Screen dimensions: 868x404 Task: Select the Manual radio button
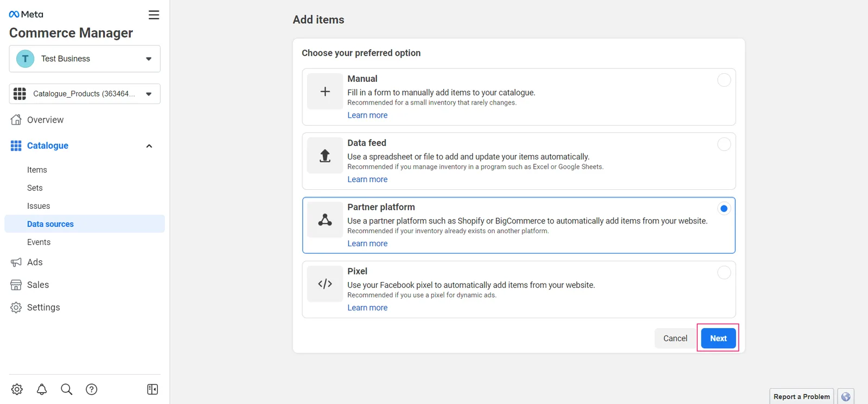pyautogui.click(x=724, y=80)
